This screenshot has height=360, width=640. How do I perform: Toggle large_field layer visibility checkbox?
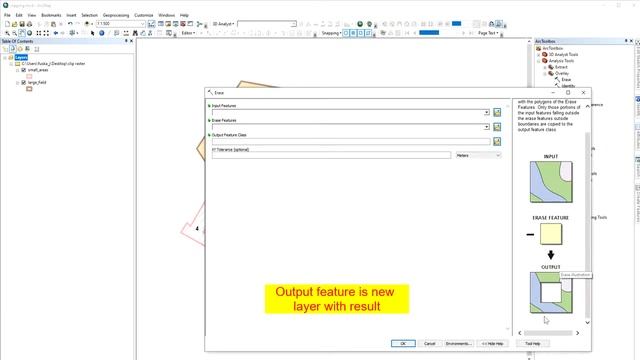[24, 82]
